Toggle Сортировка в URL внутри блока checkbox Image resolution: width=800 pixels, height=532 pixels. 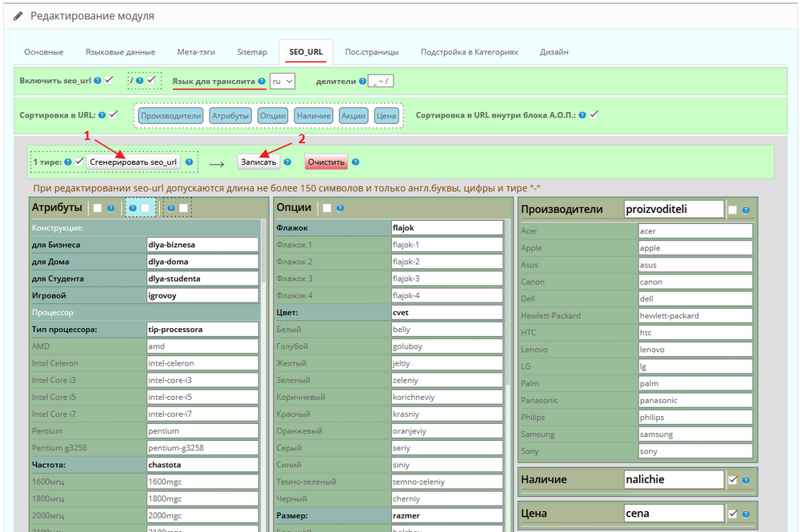594,114
